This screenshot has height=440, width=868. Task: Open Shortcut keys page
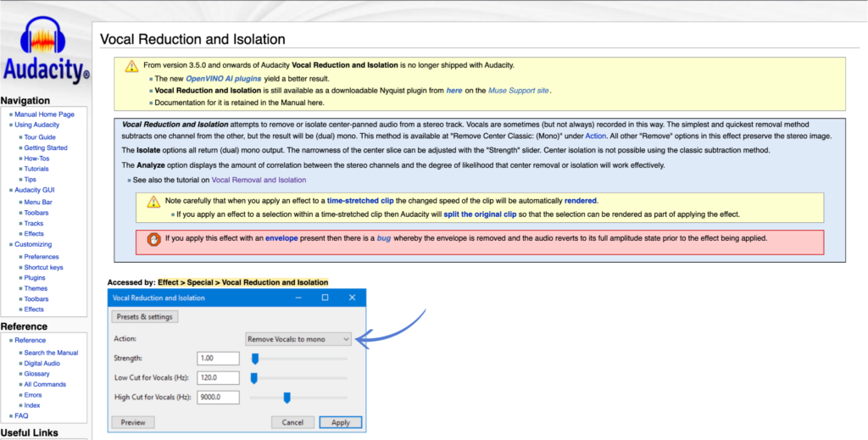pyautogui.click(x=44, y=267)
